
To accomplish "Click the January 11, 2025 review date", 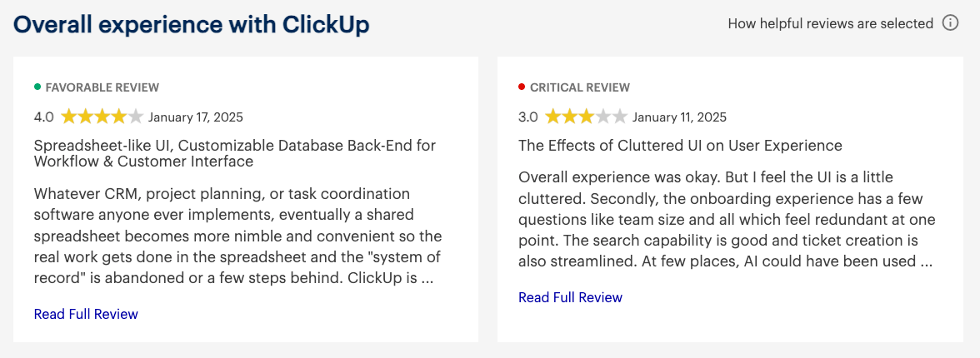I will coord(679,117).
